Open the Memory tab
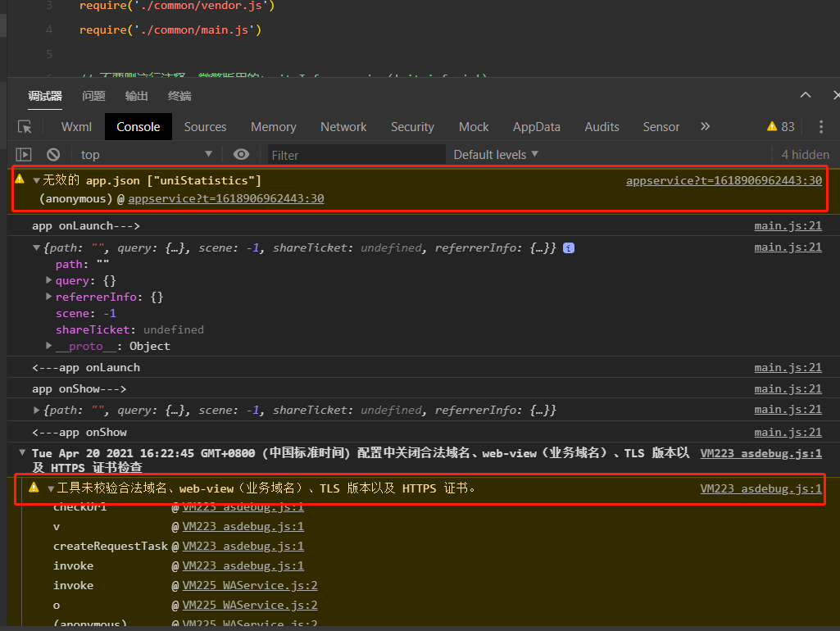This screenshot has height=631, width=840. (x=273, y=127)
